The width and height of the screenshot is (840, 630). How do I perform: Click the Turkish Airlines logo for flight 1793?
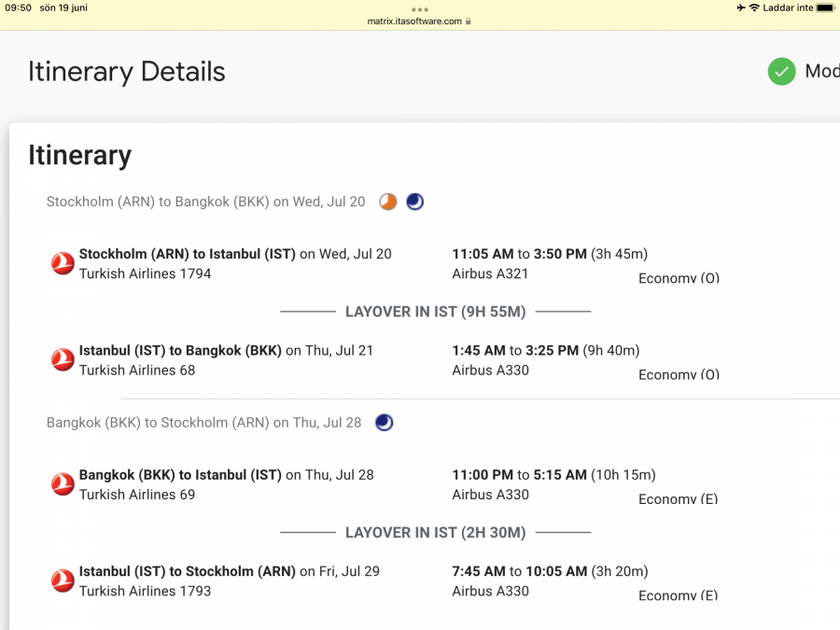[x=63, y=581]
